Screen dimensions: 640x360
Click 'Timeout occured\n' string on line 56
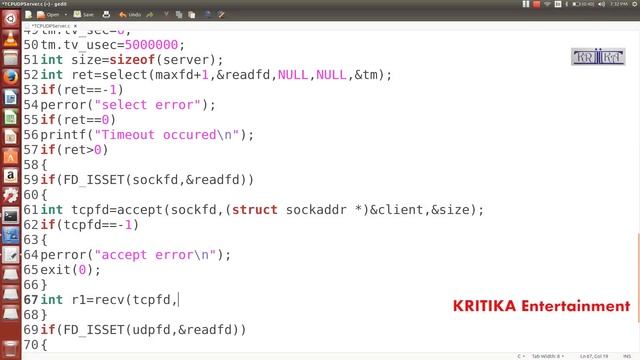[167, 135]
